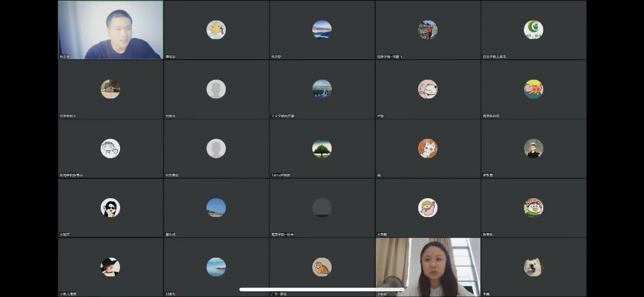Image resolution: width=644 pixels, height=297 pixels.
Task: Click the sun cartoon avatar
Action: click(216, 30)
